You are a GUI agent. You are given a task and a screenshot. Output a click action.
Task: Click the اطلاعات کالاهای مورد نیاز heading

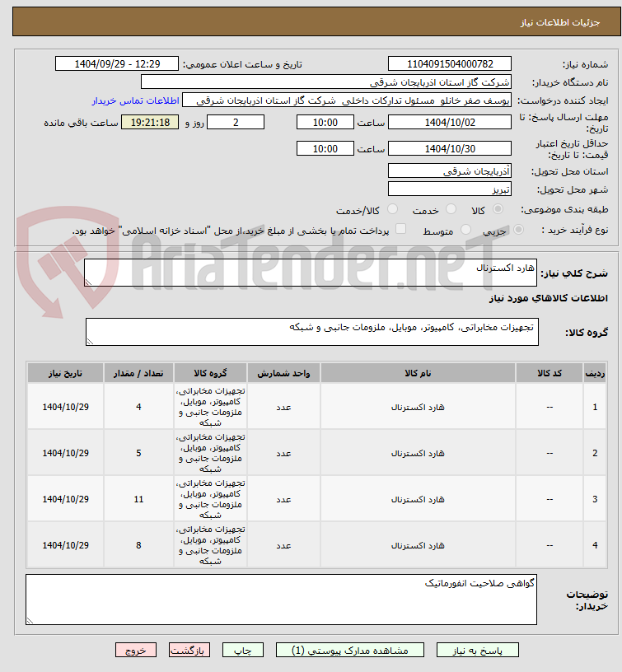click(x=549, y=298)
